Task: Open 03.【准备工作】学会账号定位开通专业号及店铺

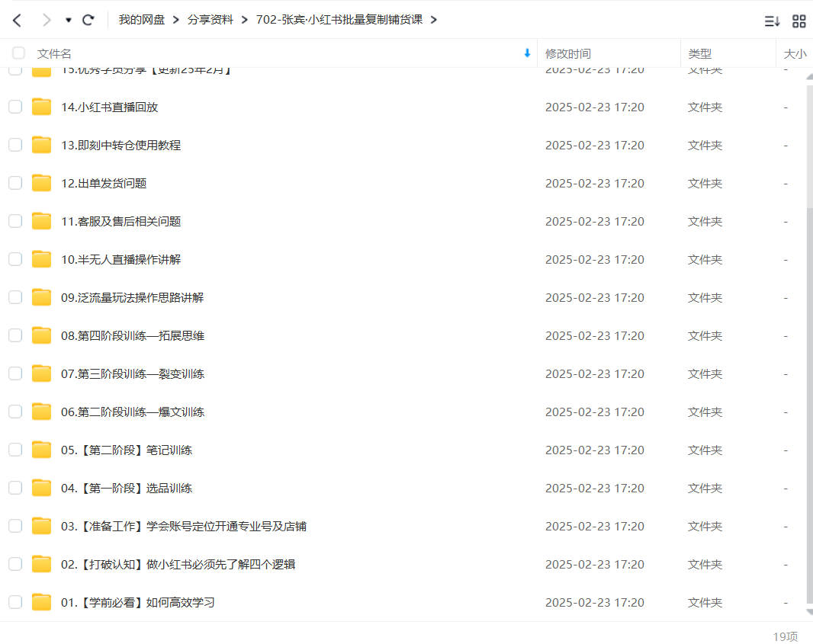Action: [184, 527]
